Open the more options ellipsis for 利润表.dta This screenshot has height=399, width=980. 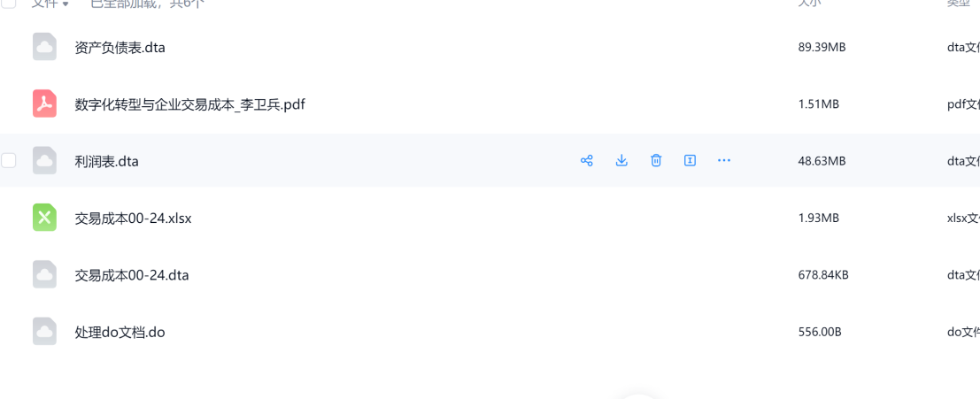coord(724,160)
